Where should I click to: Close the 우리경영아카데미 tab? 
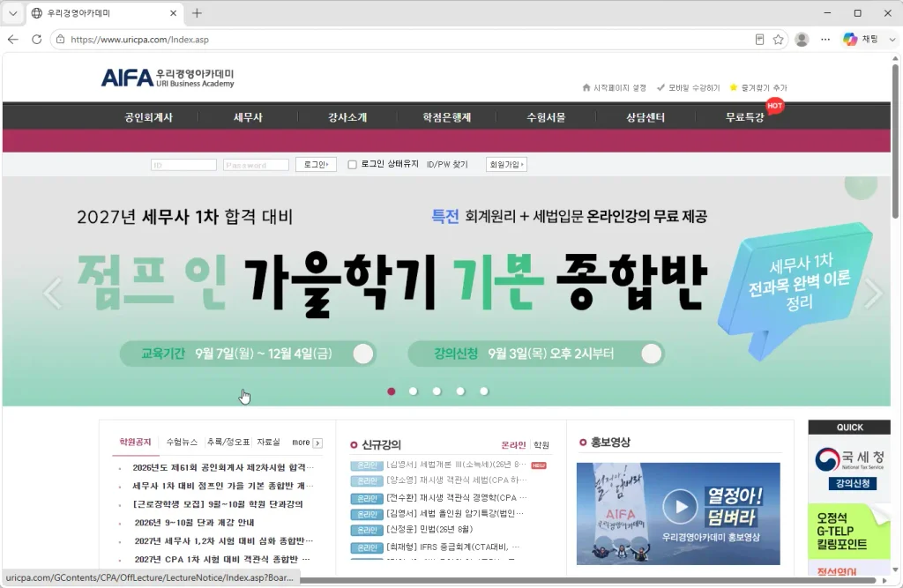tap(173, 12)
